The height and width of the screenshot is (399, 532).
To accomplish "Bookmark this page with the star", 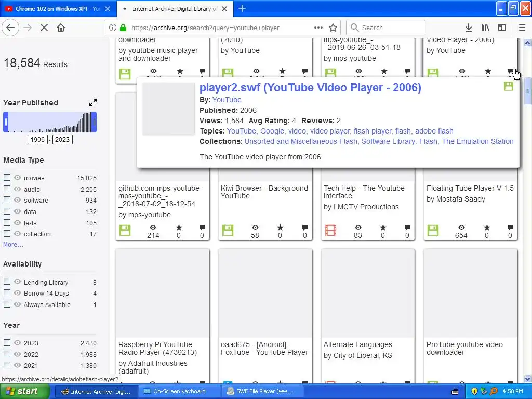I will click(333, 28).
